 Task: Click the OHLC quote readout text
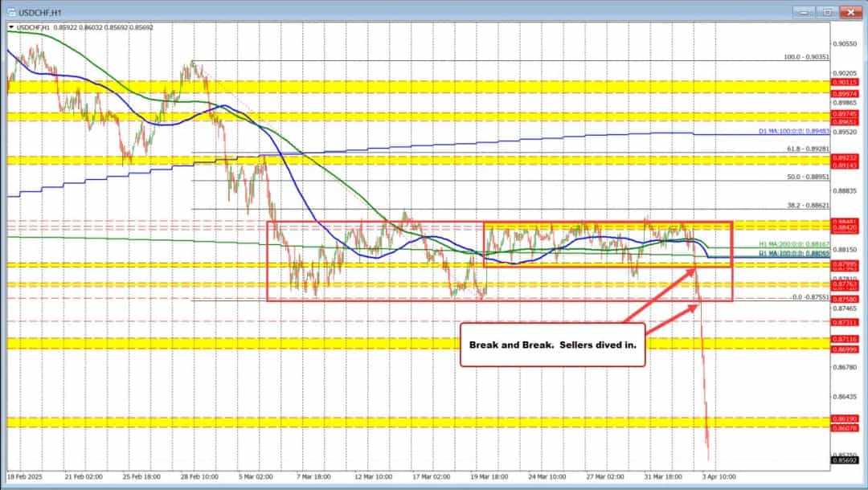pos(104,27)
